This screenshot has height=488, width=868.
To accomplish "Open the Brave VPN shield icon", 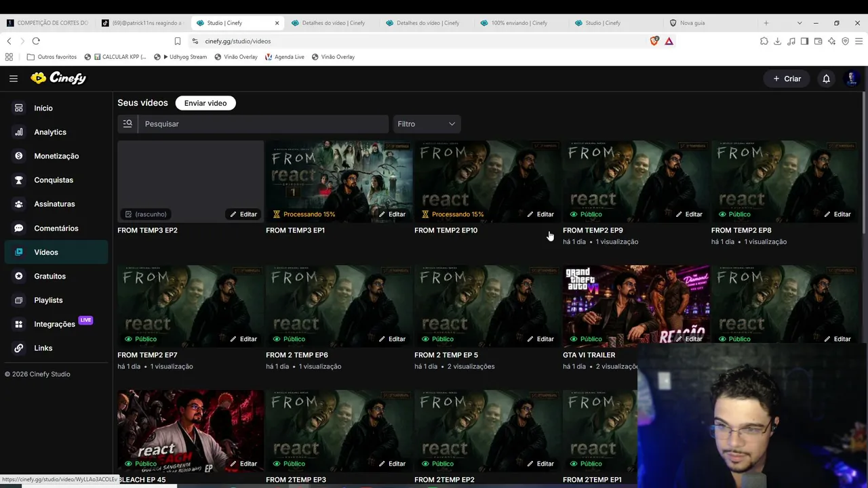I will (845, 41).
